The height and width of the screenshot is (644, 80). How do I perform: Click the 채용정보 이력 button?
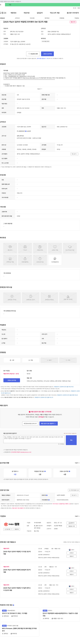click(71, 526)
